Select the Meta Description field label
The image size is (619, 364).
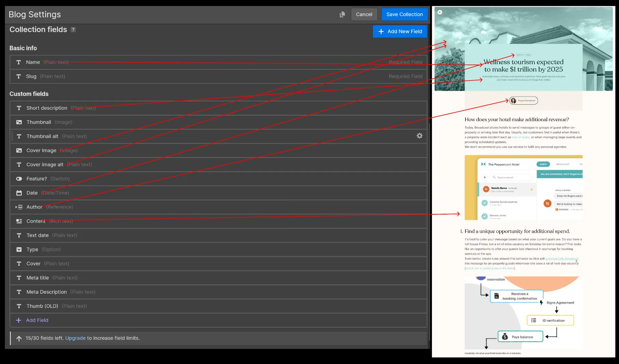click(x=46, y=292)
